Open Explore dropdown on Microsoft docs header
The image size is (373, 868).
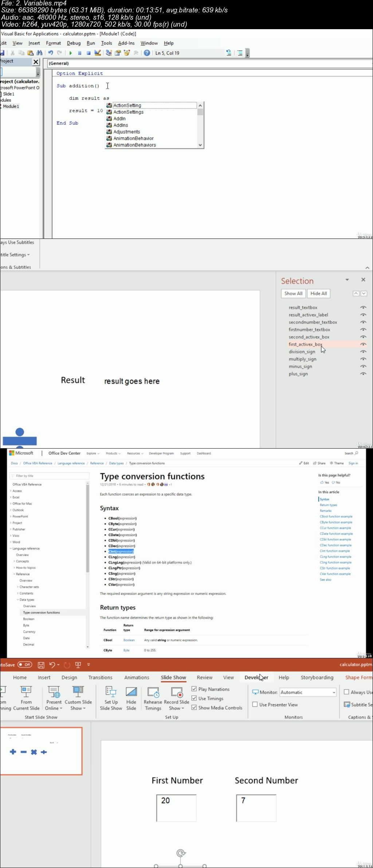click(93, 453)
